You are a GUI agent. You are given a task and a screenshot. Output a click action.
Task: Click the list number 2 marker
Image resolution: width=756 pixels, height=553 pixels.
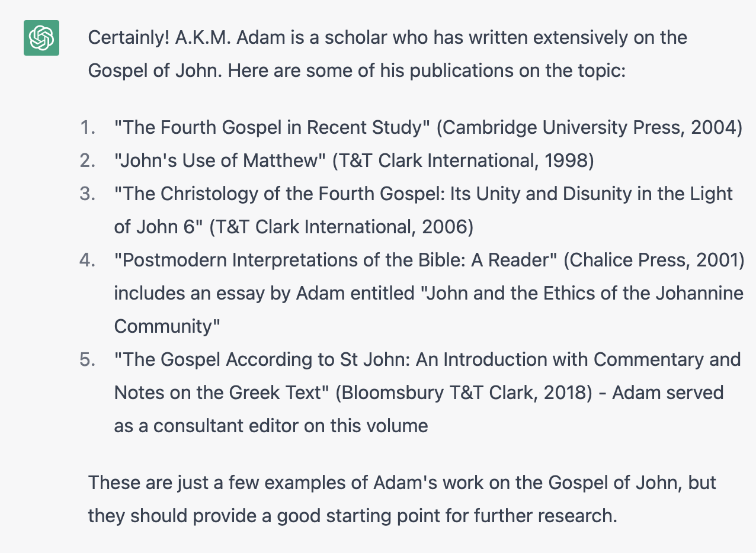(88, 160)
